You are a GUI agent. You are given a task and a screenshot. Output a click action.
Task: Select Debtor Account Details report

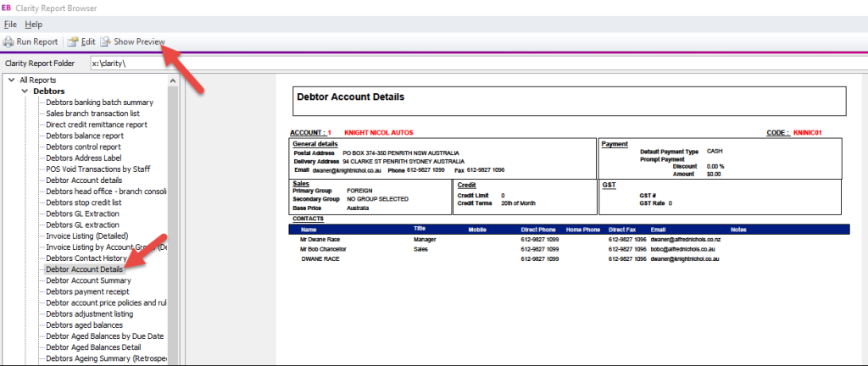tap(84, 269)
